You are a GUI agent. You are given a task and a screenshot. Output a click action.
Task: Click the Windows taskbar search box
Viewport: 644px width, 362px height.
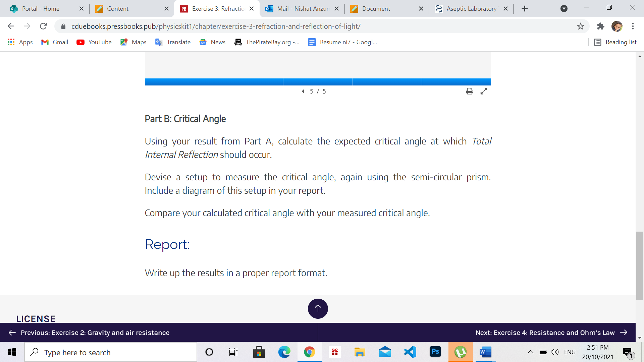pos(111,352)
